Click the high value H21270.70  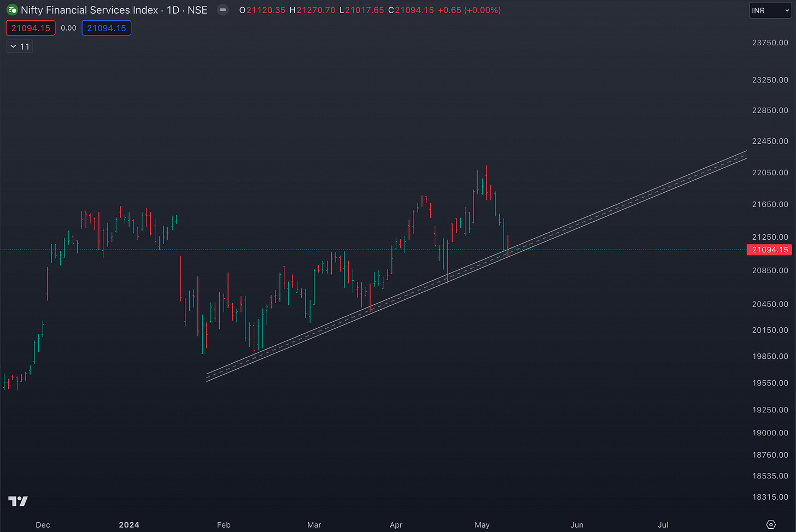312,10
